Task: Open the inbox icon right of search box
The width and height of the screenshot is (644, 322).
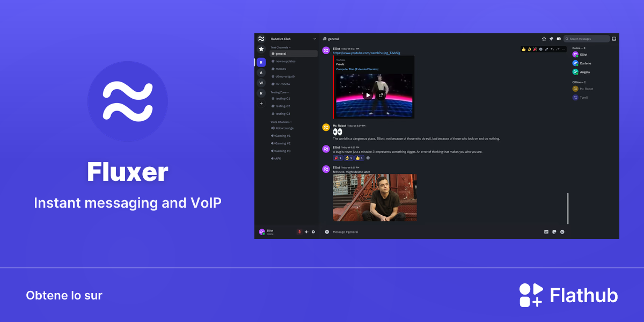Action: [x=614, y=39]
